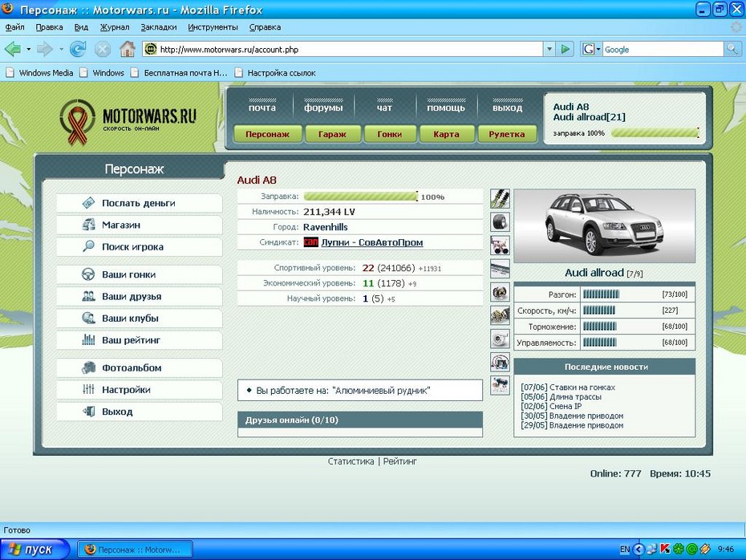Click the brake disc upgrade icon
Viewport: 746px width, 560px height.
(x=500, y=292)
